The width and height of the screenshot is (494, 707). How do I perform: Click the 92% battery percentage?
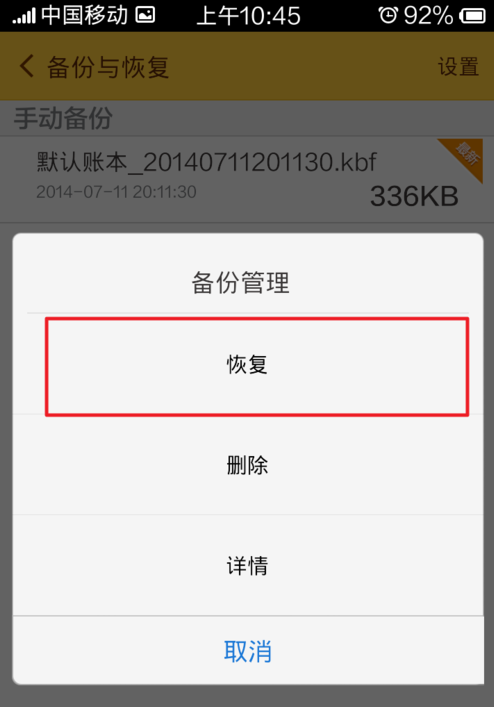point(428,16)
